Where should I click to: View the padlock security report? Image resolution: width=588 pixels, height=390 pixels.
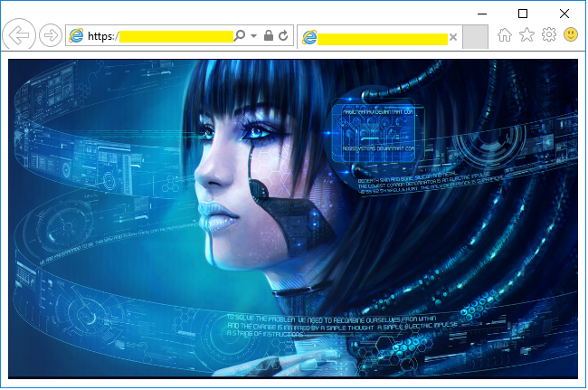click(269, 35)
